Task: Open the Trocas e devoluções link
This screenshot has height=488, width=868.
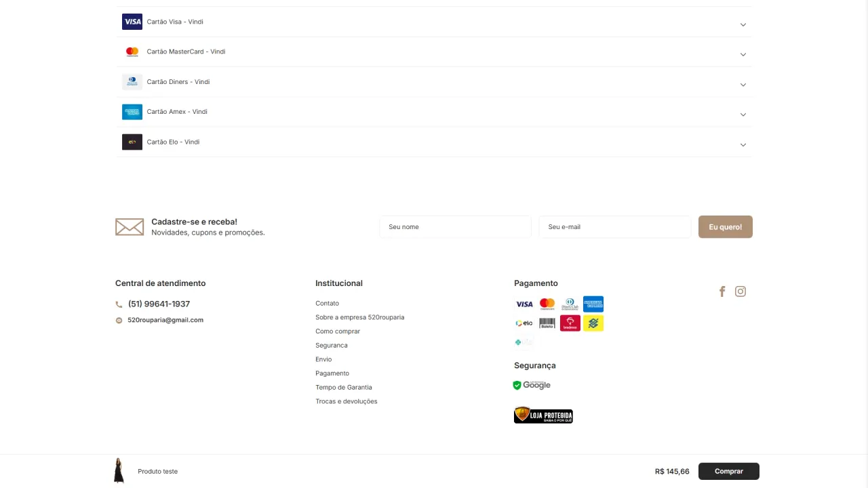Action: point(347,401)
